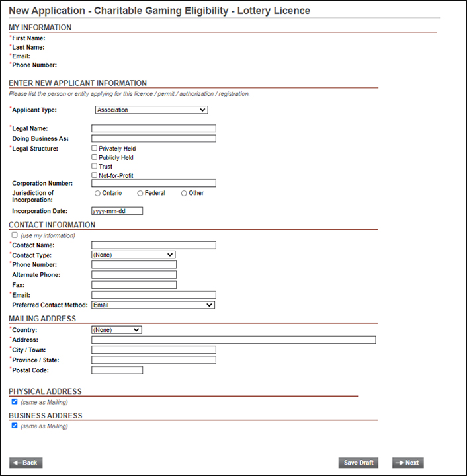Focus the Legal Name field
The width and height of the screenshot is (467, 476).
[x=153, y=128]
